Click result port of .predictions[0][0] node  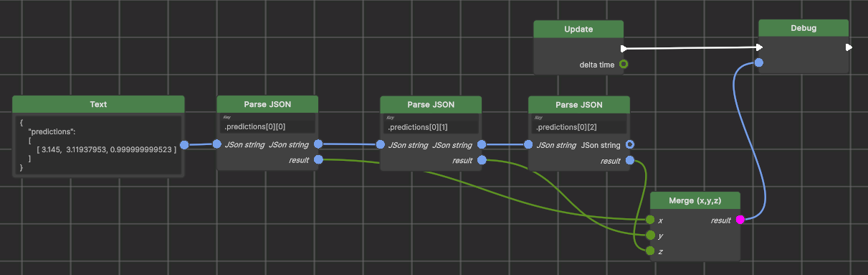click(318, 159)
